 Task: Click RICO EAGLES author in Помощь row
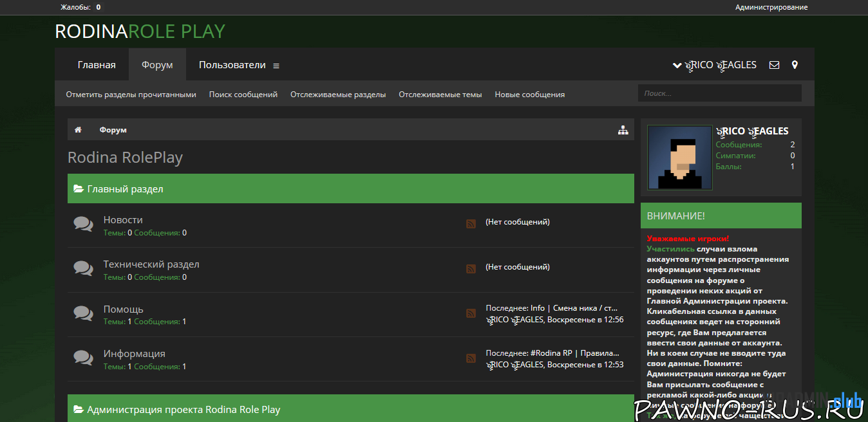tap(514, 320)
